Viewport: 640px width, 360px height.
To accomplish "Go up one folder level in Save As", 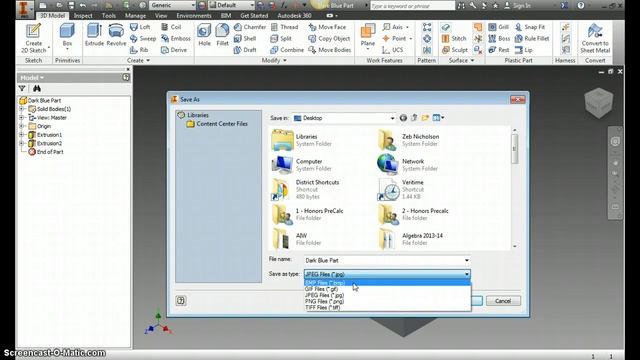I will click(x=414, y=118).
